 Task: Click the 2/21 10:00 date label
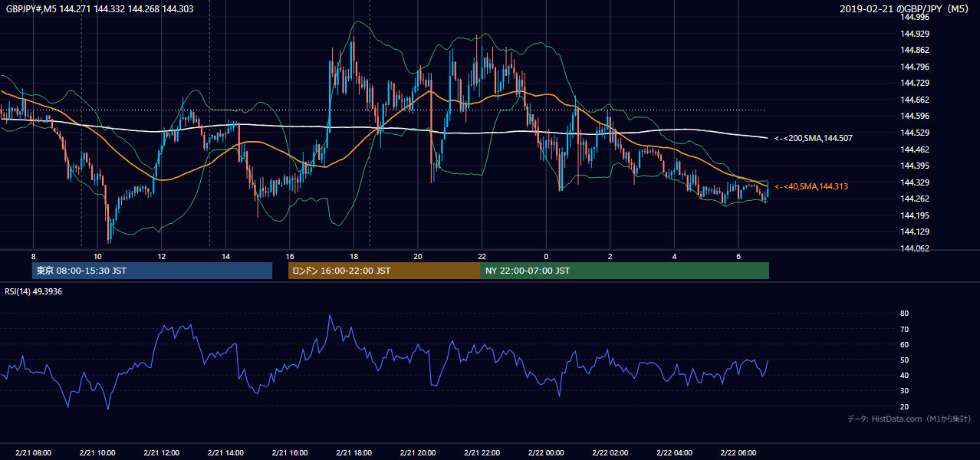97,453
